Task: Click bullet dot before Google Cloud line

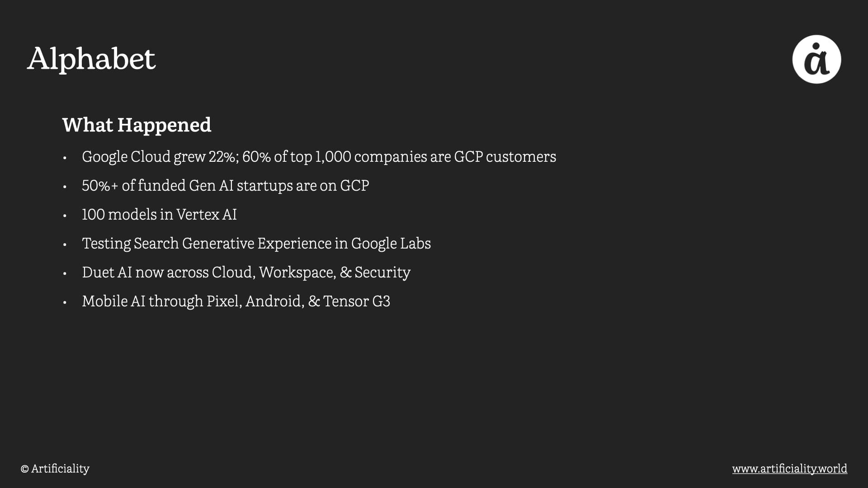Action: click(65, 158)
